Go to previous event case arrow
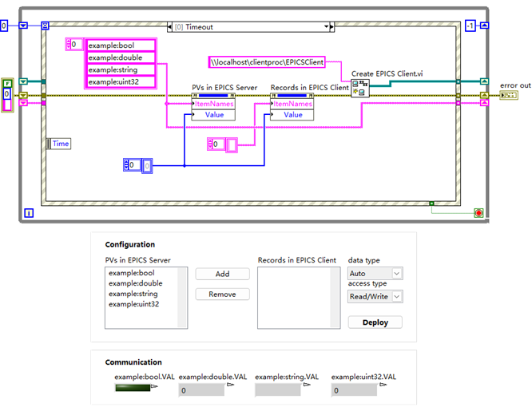532x411 pixels. [169, 27]
